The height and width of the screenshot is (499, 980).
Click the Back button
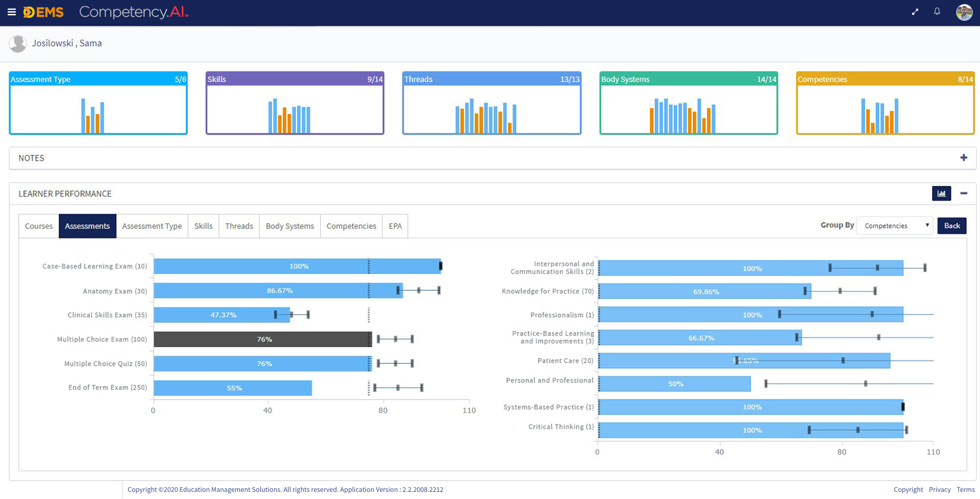click(x=951, y=226)
